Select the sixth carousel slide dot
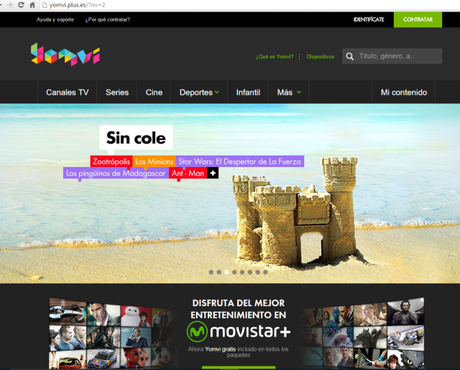This screenshot has width=460, height=370. (250, 272)
